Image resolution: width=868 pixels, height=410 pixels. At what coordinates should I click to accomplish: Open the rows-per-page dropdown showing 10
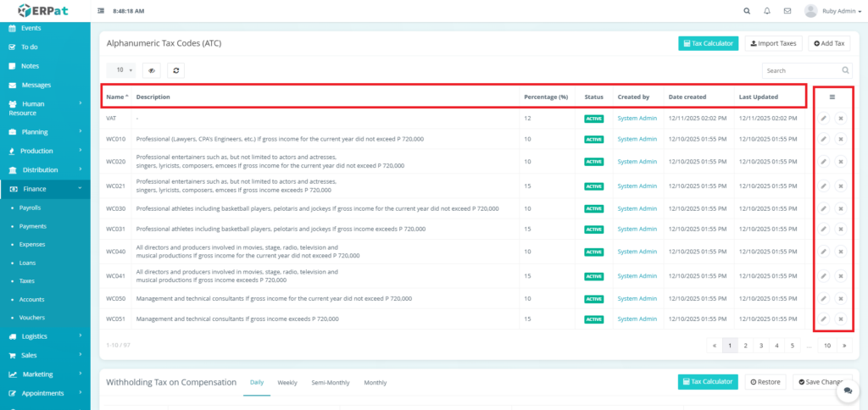tap(120, 71)
